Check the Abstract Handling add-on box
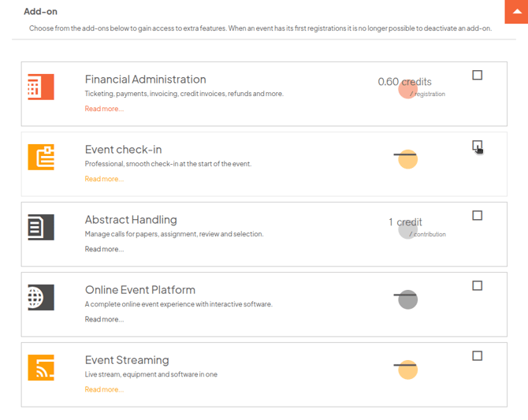528x420 pixels. click(477, 215)
